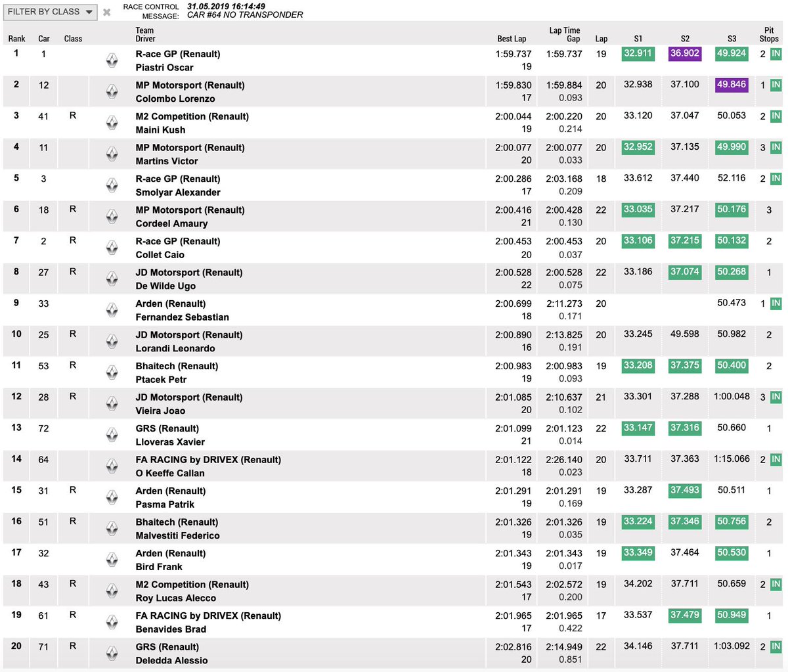Click the Lap Time Gap column header
Viewport: 788px width, 672px height.
565,34
